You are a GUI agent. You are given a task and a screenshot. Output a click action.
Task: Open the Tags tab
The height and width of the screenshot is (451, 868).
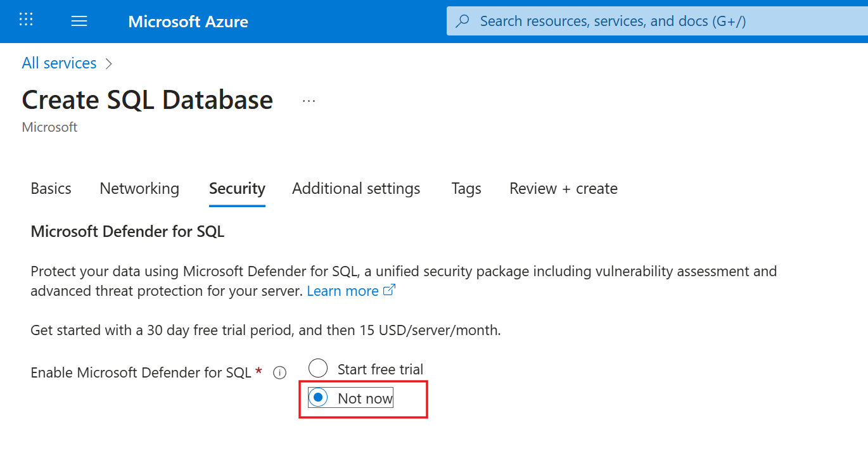click(466, 188)
